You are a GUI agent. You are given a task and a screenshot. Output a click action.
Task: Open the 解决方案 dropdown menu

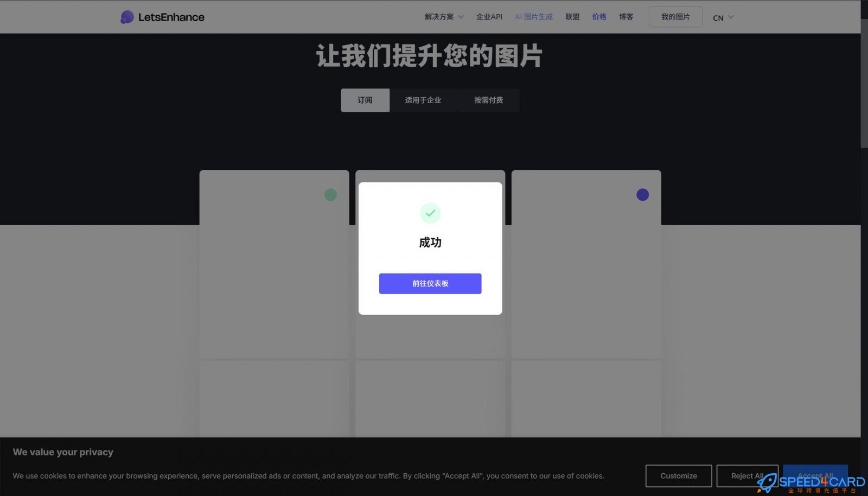[x=444, y=17]
